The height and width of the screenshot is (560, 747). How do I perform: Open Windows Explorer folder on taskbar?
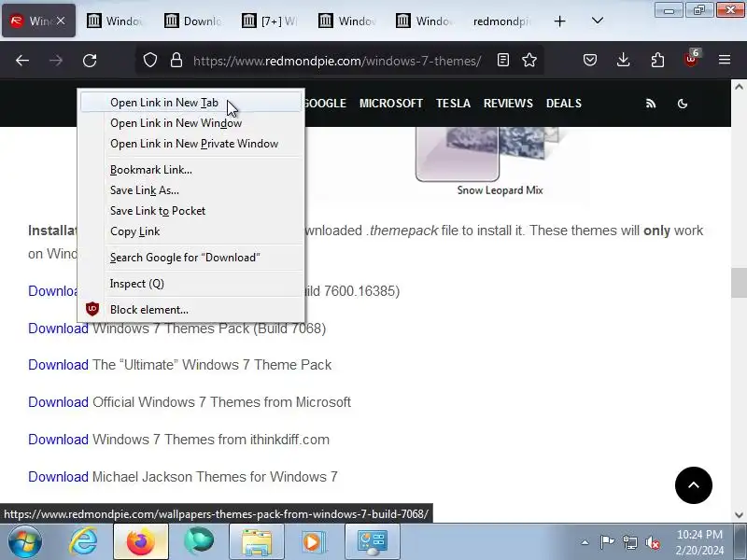[x=256, y=541]
